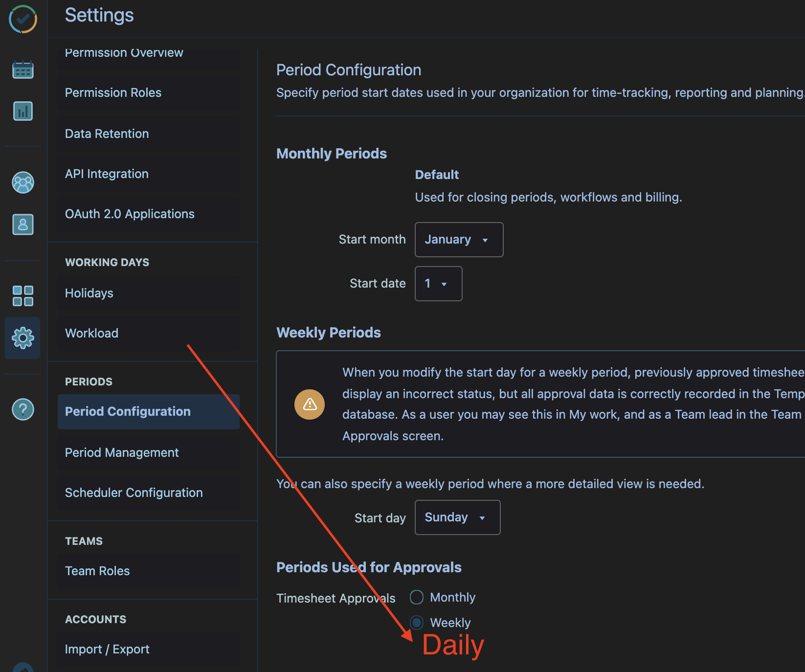The image size is (805, 672).
Task: Open the help question mark icon
Action: click(23, 409)
